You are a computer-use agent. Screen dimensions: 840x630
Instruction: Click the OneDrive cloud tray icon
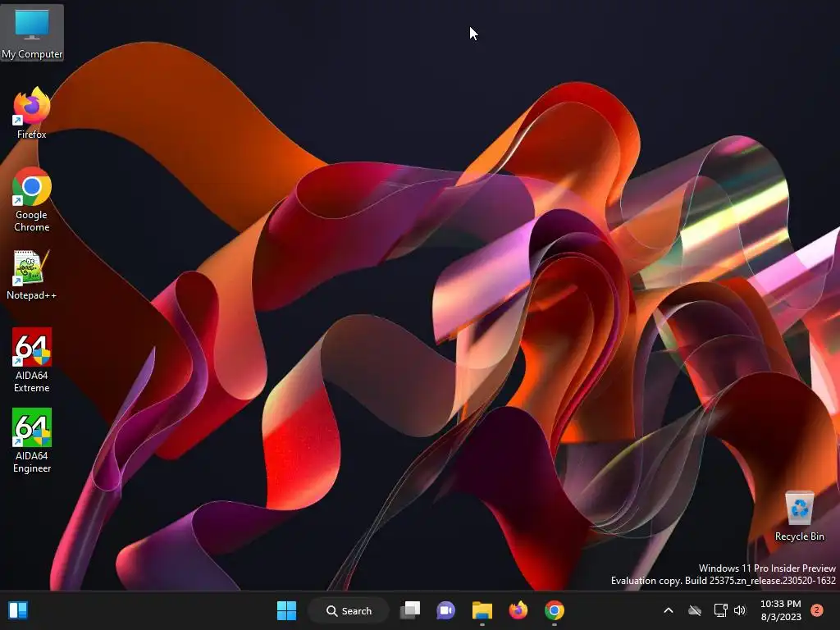point(695,610)
